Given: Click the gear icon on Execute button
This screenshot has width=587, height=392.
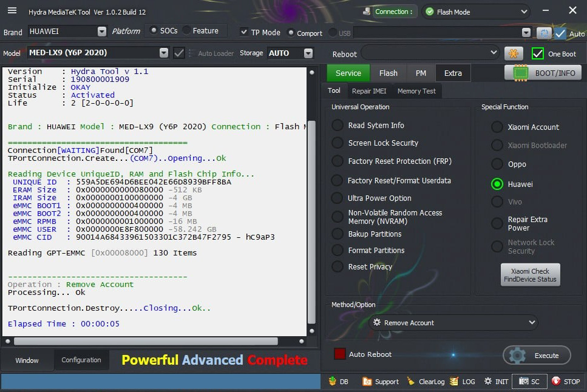Looking at the screenshot, I should tap(517, 356).
